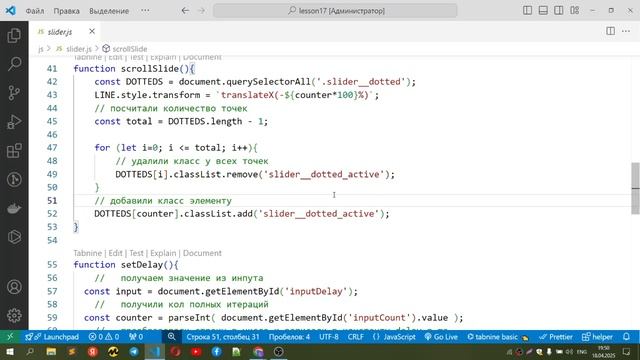Open the Customize Layout icon
640x360 pixels.
575,11
